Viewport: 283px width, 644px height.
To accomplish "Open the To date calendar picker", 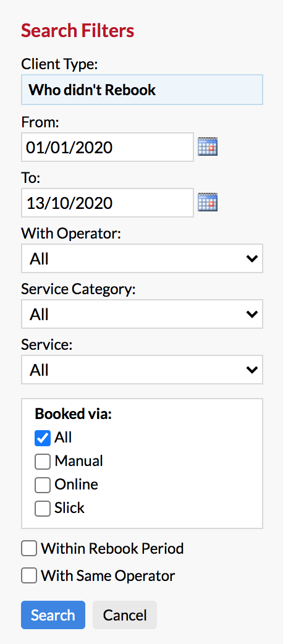I will tap(208, 202).
